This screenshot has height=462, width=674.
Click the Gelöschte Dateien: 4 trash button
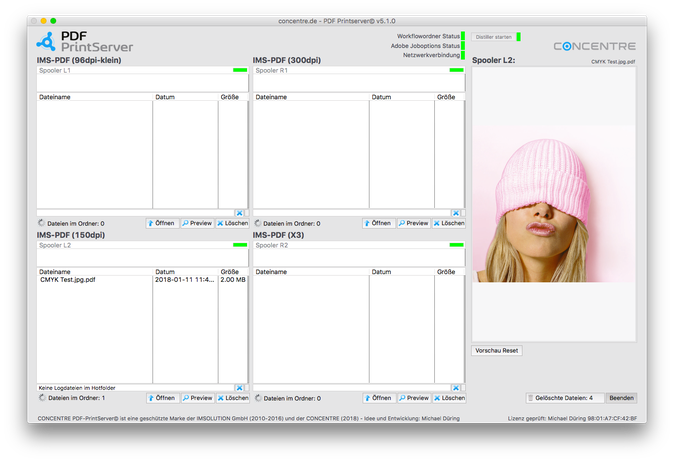(565, 398)
